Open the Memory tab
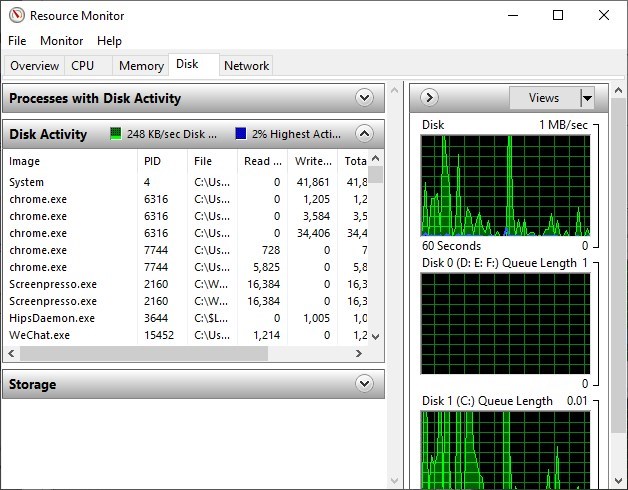Viewport: 628px width, 490px height. tap(141, 66)
